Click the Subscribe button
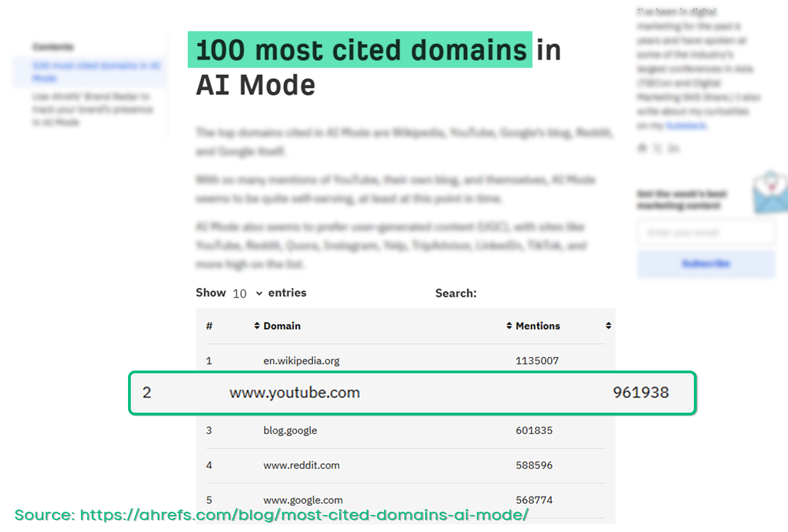788x532 pixels. (x=706, y=264)
